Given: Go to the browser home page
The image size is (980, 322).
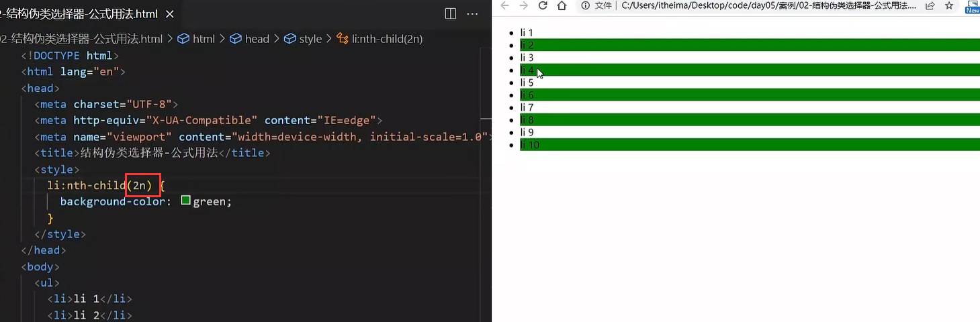Looking at the screenshot, I should (x=562, y=6).
